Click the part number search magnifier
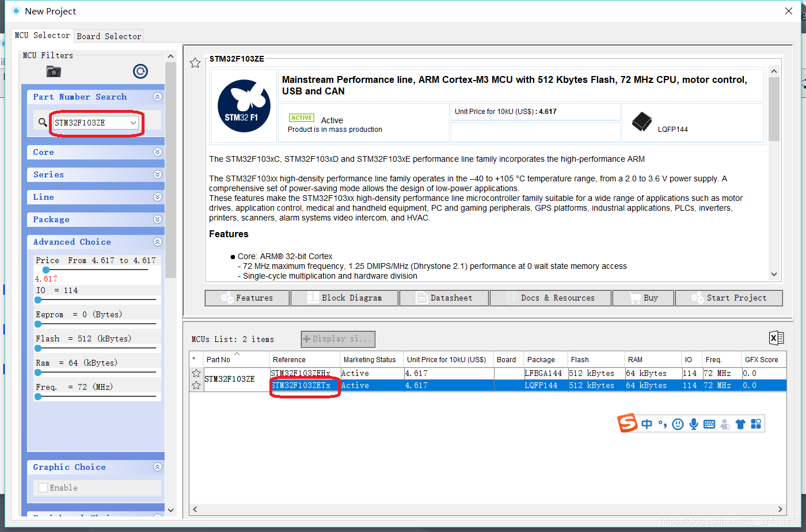This screenshot has width=806, height=532. (43, 123)
